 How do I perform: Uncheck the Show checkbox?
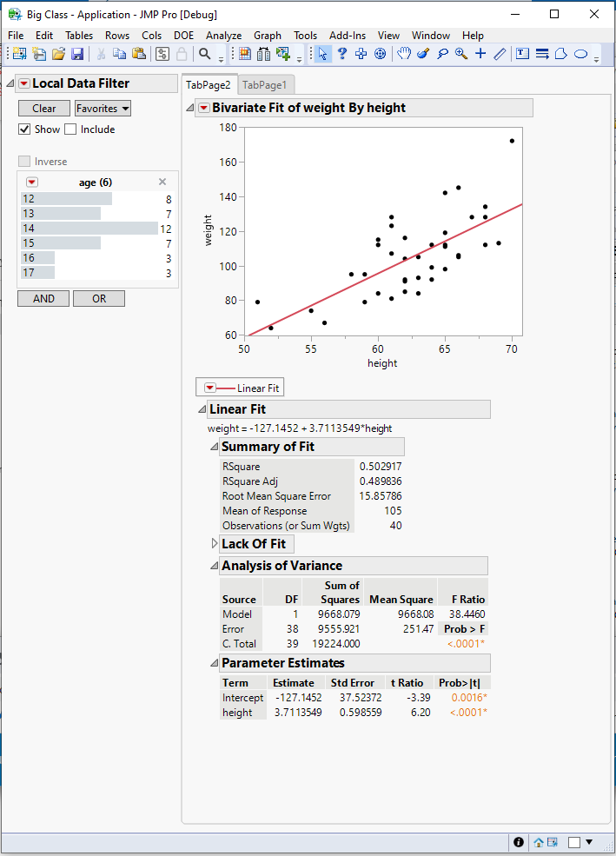(24, 129)
